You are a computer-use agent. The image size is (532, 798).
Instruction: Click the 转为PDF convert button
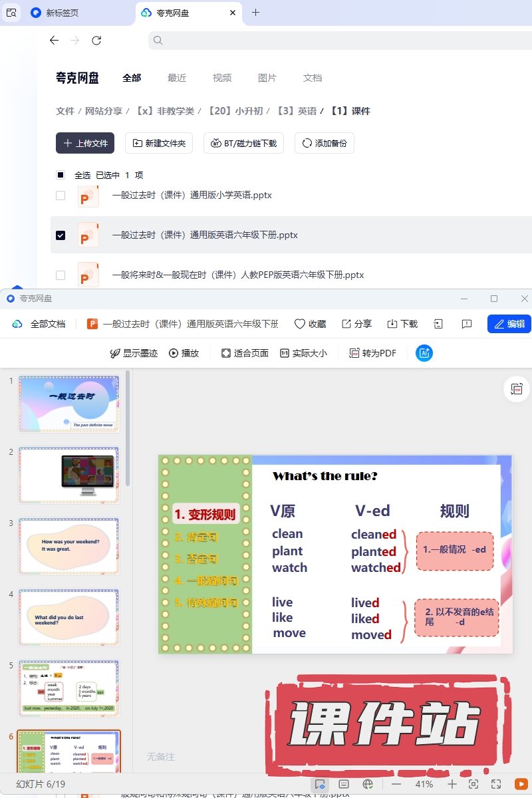tap(373, 353)
